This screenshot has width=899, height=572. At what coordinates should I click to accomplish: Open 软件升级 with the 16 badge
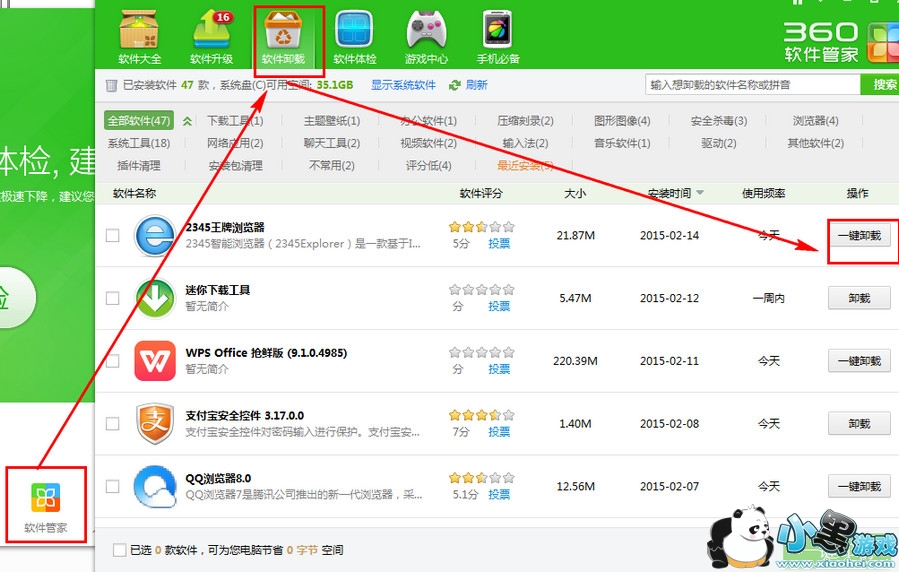(211, 37)
